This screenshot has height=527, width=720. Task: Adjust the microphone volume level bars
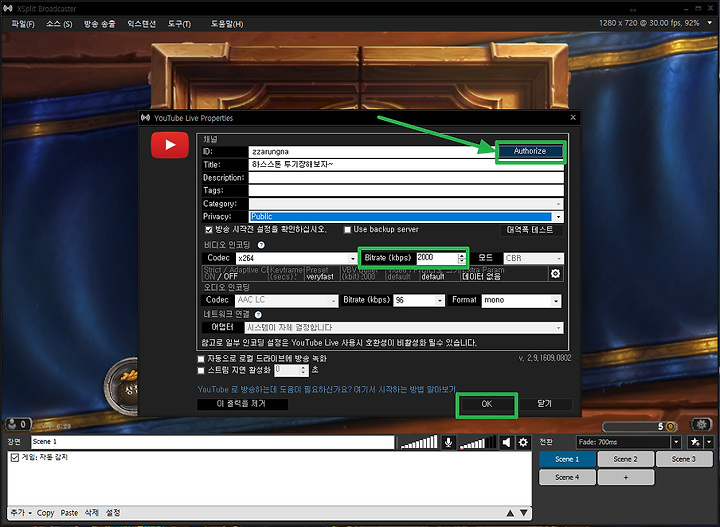point(419,443)
